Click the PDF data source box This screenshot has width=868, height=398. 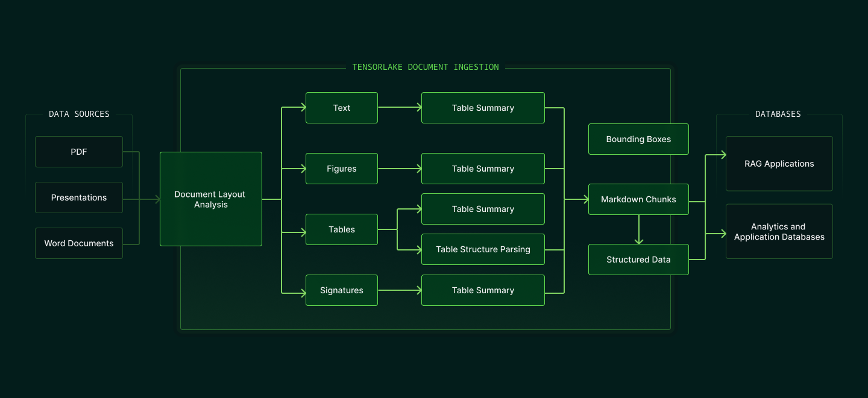[x=79, y=152]
